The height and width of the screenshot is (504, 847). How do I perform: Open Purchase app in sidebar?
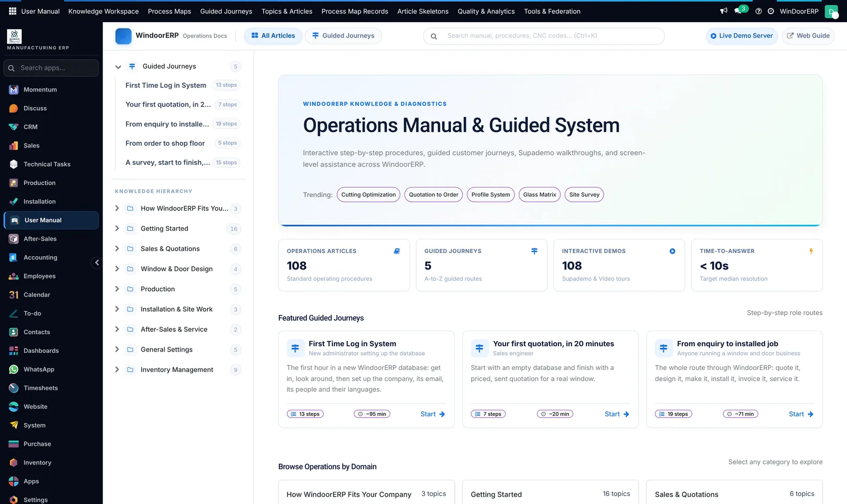pyautogui.click(x=51, y=444)
